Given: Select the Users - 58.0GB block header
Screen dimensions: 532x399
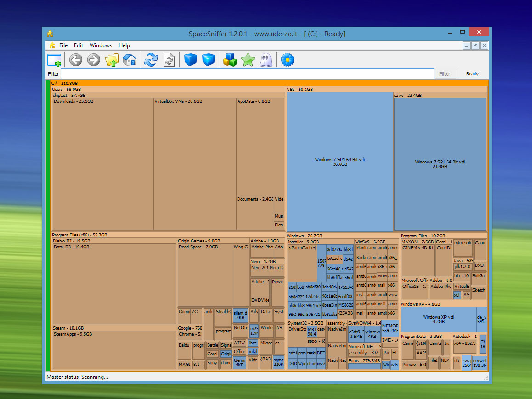Looking at the screenshot, I should coord(168,90).
